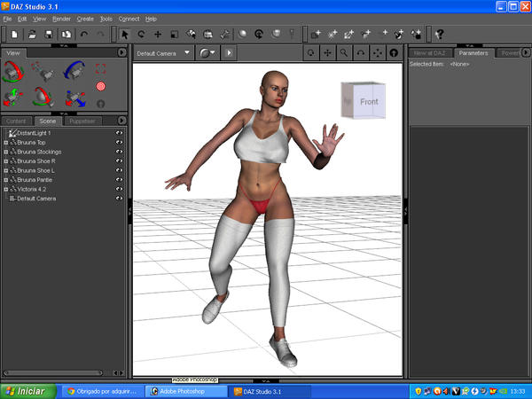Select DistantLight 1 in scene list
Screen dimensions: 532x399
(x=34, y=133)
